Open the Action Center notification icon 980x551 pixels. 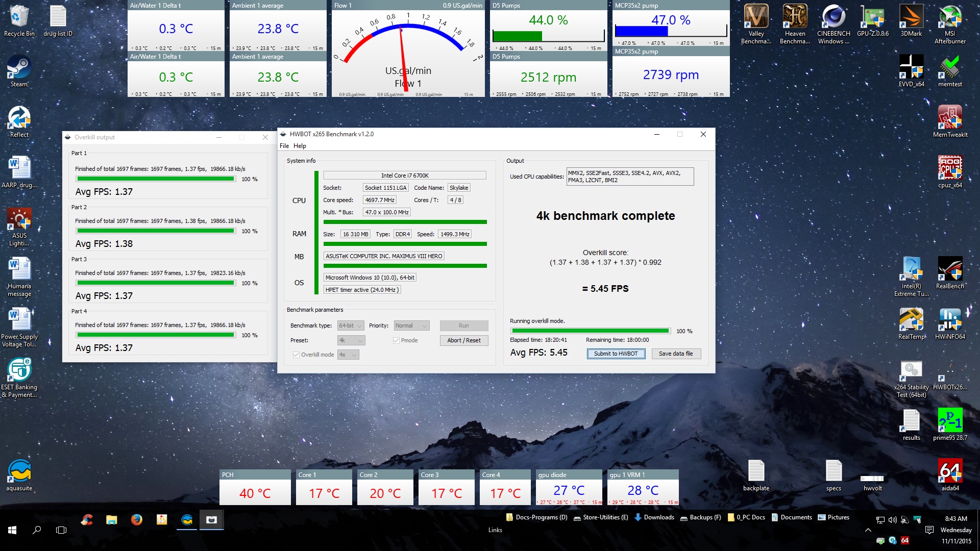(x=929, y=530)
